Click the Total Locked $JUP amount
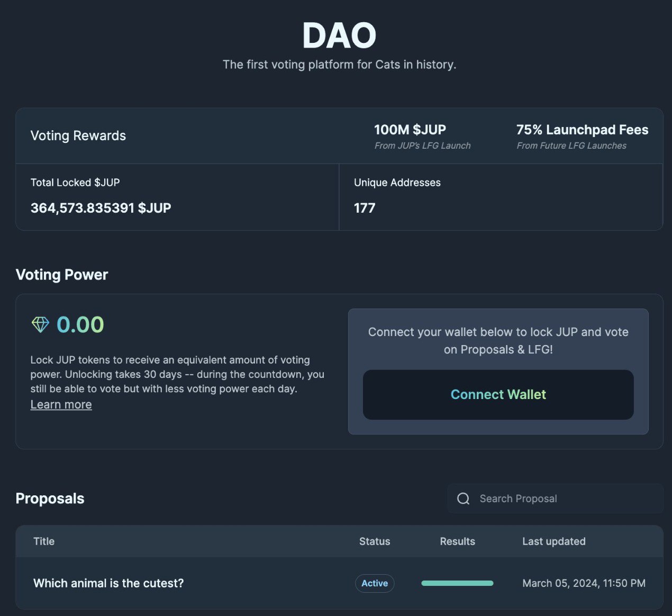672x616 pixels. (101, 208)
